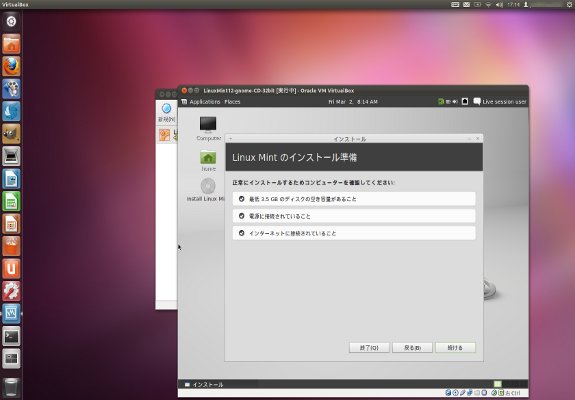Launch Firefox from the launcher
575x400 pixels.
(11, 66)
